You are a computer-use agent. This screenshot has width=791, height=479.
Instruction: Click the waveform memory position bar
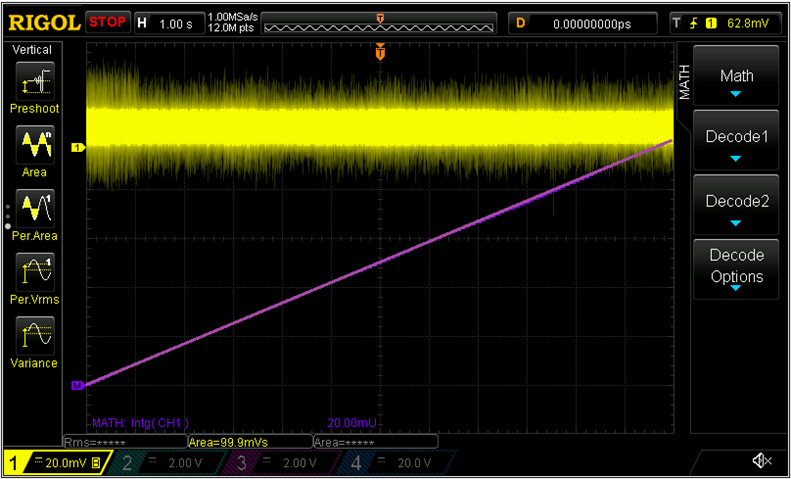pos(379,22)
